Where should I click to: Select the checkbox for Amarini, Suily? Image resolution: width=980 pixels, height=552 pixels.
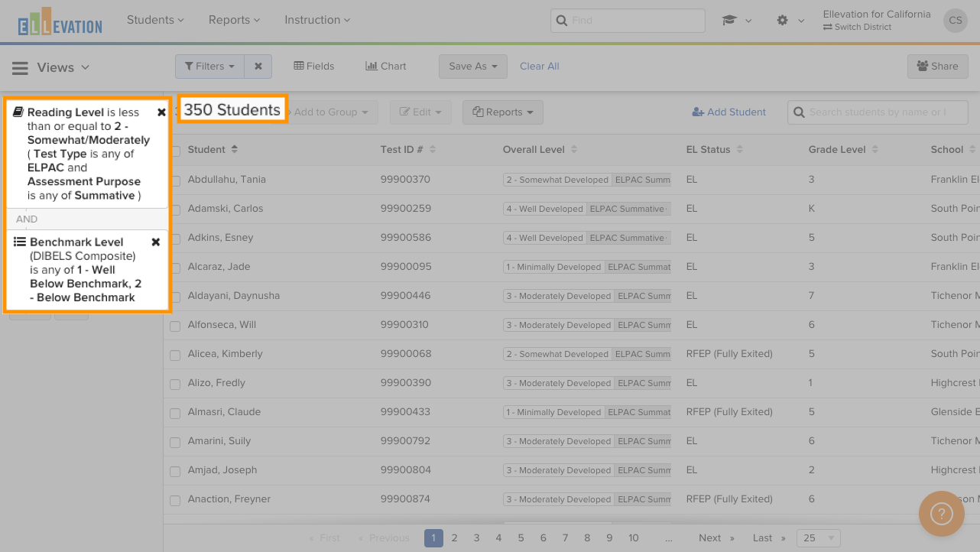coord(175,442)
